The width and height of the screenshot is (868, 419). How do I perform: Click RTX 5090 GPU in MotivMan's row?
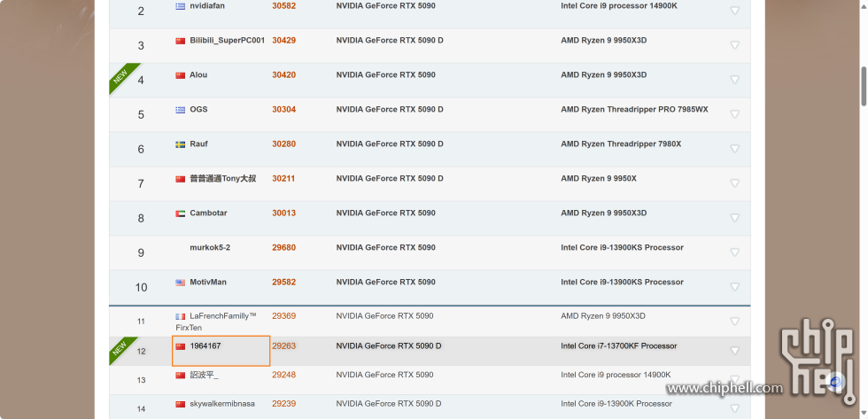[x=386, y=282]
